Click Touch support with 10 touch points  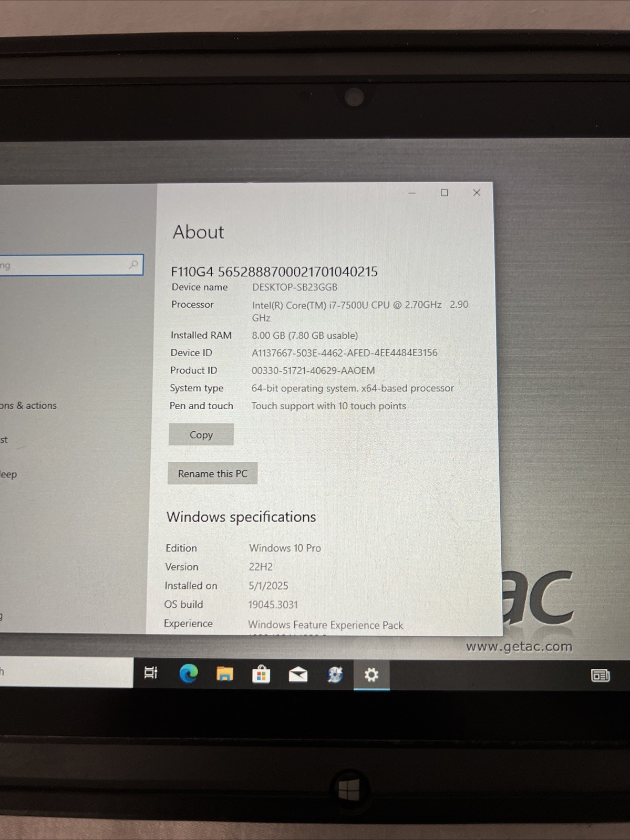click(x=329, y=406)
